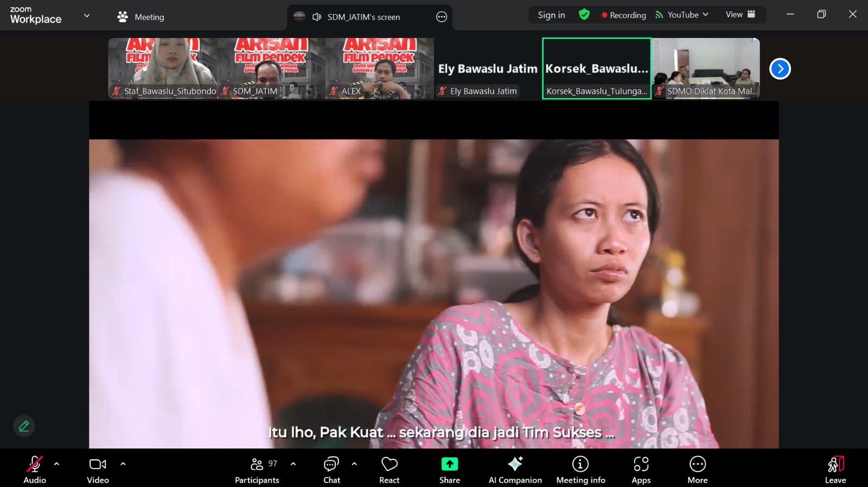Viewport: 868px width, 487px height.
Task: Select ALEX participant thumbnail
Action: 380,68
